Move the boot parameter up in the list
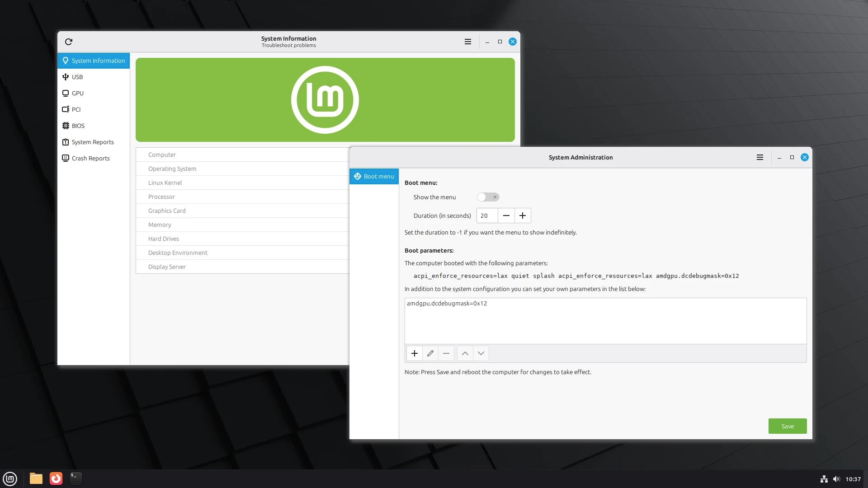Image resolution: width=868 pixels, height=488 pixels. pyautogui.click(x=465, y=353)
